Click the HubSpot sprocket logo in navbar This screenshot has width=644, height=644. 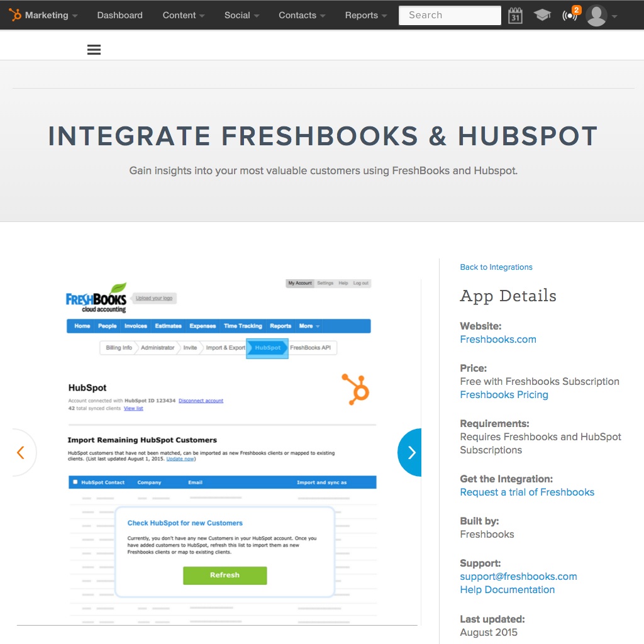pos(15,15)
